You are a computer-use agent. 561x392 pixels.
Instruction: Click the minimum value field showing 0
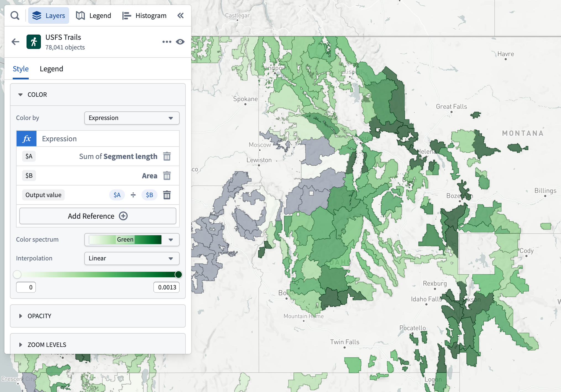[x=26, y=288]
